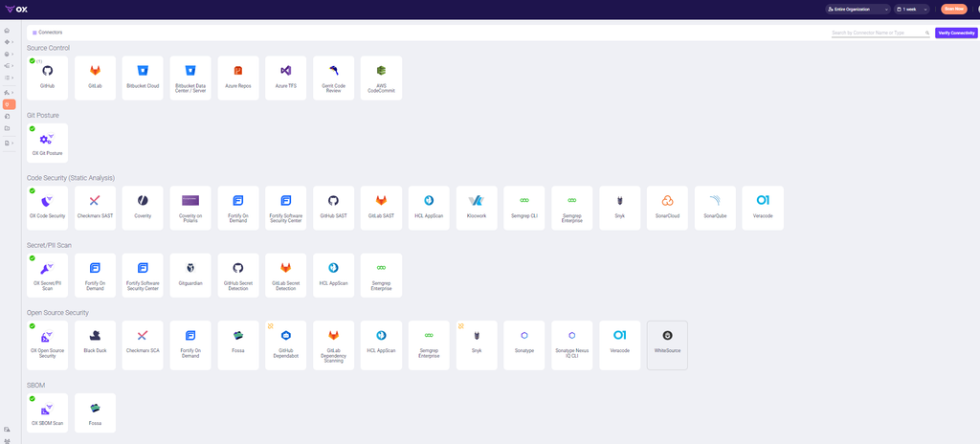Image resolution: width=980 pixels, height=444 pixels.
Task: Select GitLab SAST connector
Action: [x=381, y=208]
